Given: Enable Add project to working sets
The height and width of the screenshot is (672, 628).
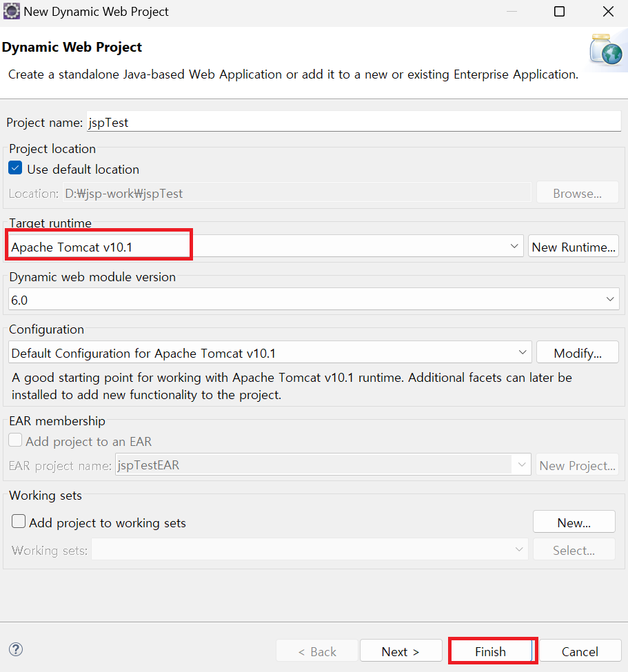Looking at the screenshot, I should (19, 522).
